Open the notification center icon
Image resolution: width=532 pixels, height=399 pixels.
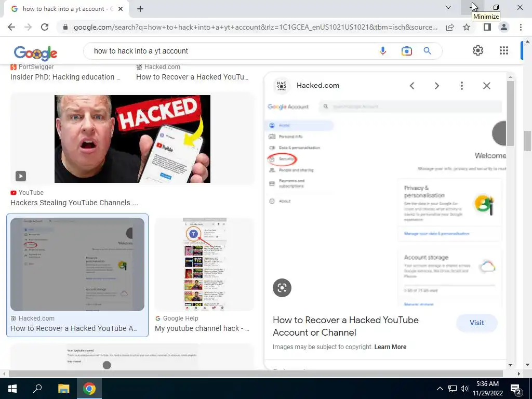coord(516,389)
